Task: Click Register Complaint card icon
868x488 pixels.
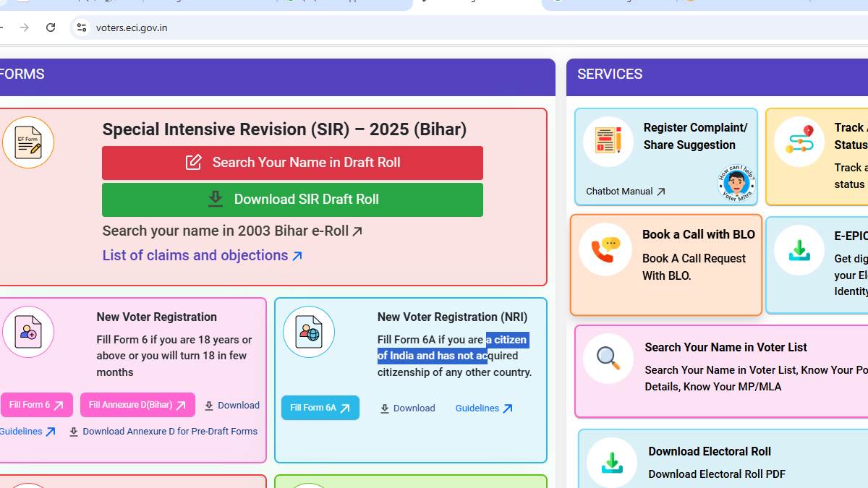Action: pos(608,142)
